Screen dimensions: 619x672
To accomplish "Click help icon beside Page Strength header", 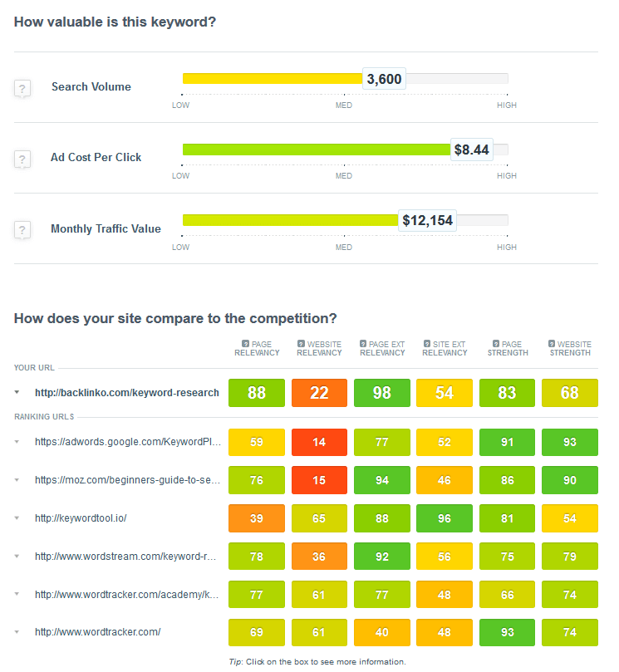I will coord(496,344).
